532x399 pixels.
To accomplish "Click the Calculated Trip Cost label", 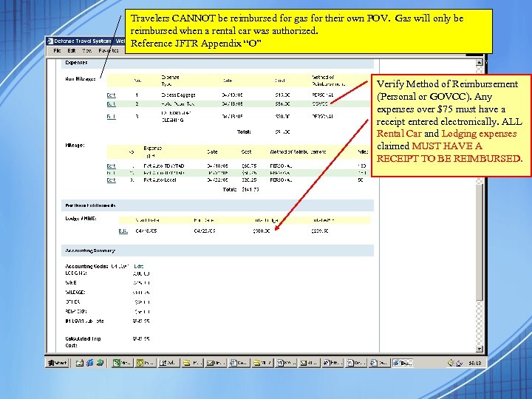I will pyautogui.click(x=83, y=342).
